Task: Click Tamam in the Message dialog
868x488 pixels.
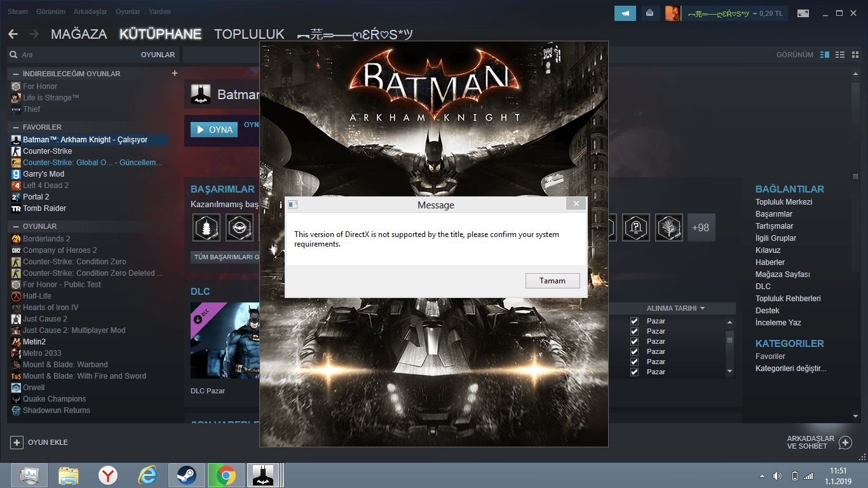Action: coord(552,281)
